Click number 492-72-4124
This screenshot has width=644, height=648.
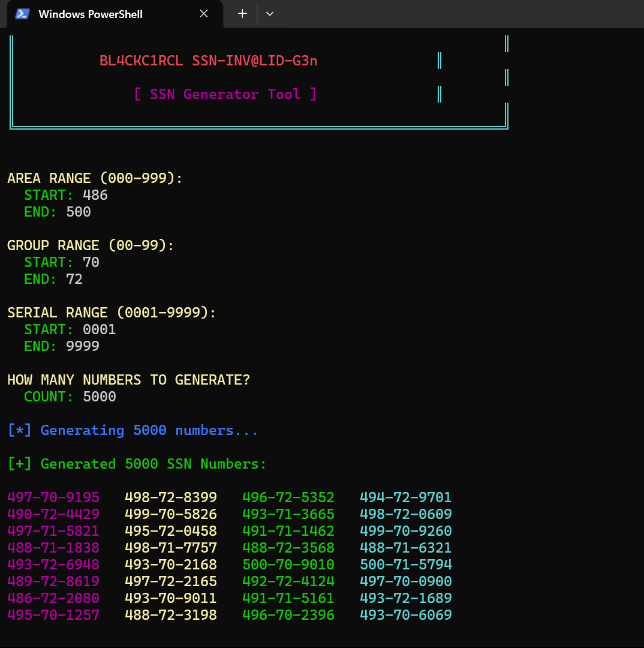tap(288, 581)
